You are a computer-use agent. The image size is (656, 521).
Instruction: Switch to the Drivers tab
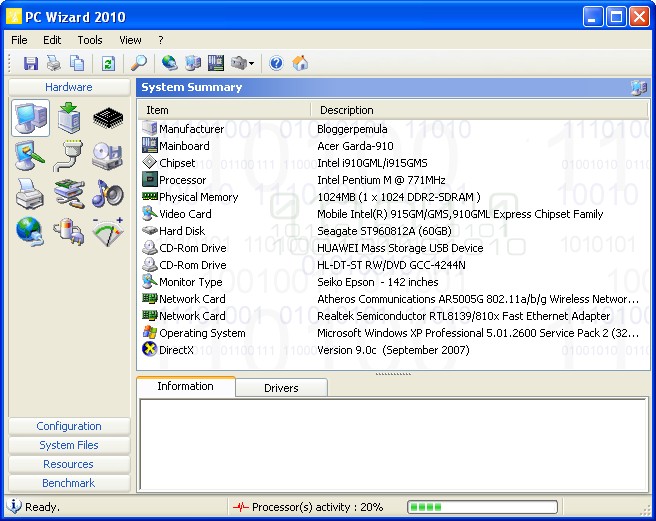point(281,388)
